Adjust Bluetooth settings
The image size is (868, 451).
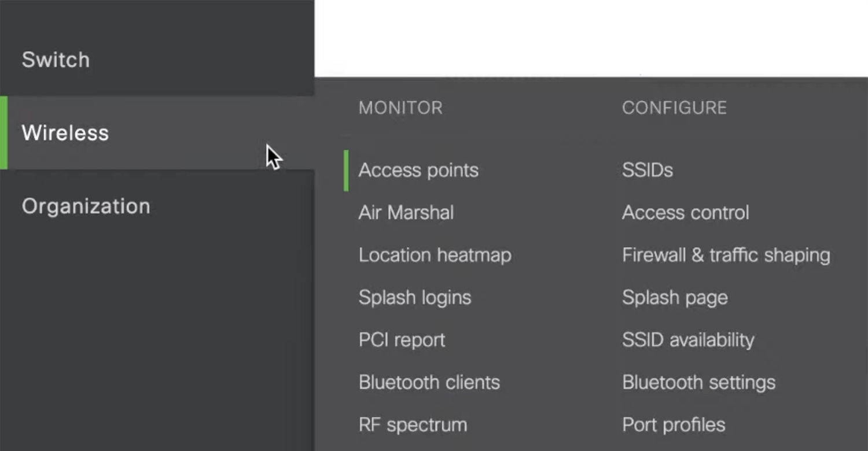(698, 382)
